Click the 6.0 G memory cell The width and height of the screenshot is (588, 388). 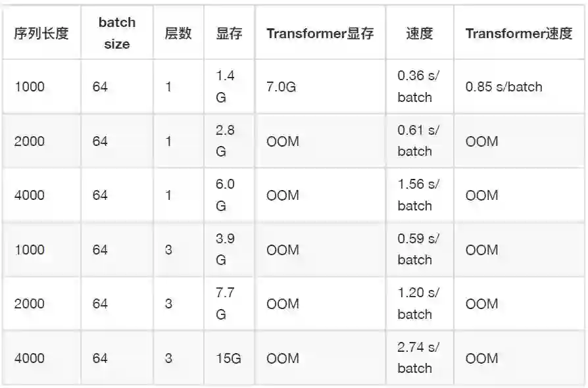[x=225, y=195]
